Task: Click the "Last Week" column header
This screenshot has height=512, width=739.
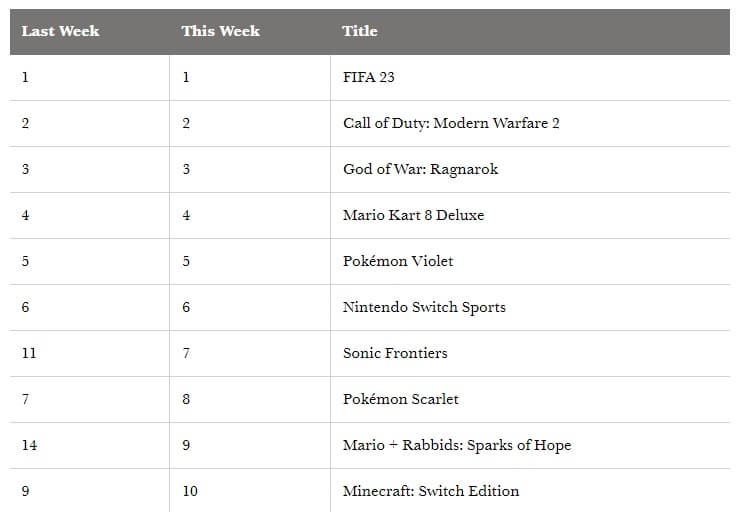Action: click(x=60, y=31)
